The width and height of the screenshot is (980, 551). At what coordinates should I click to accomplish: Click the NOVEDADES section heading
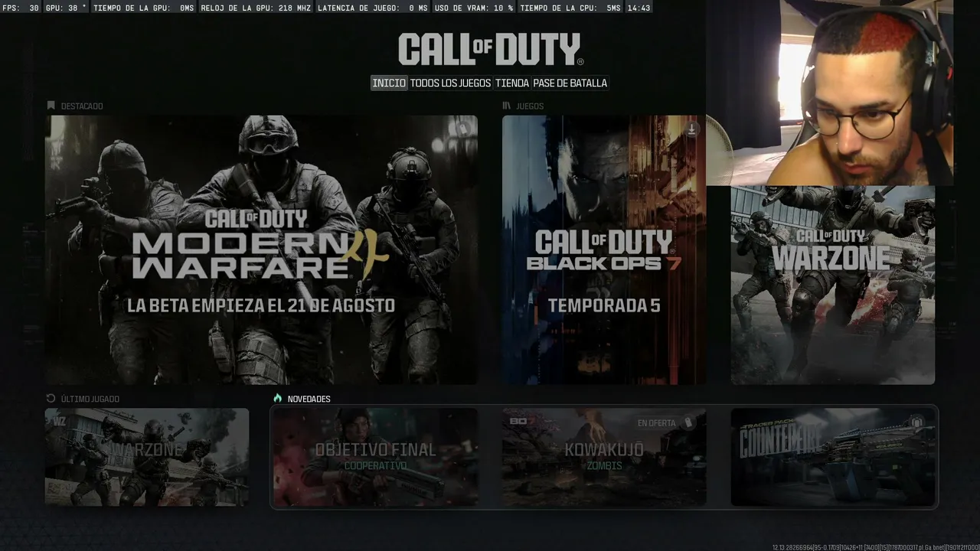(310, 399)
